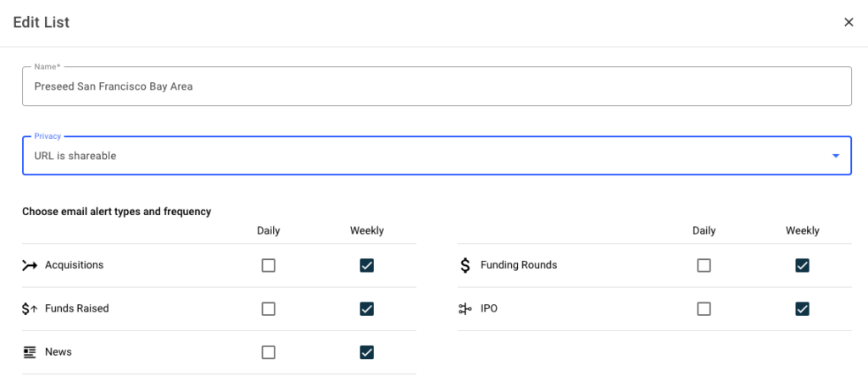Uncheck weekly alerts for Acquisitions
Image resolution: width=868 pixels, height=376 pixels.
tap(367, 266)
